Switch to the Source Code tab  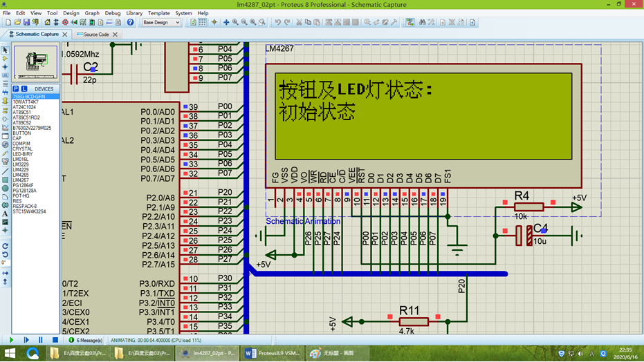pyautogui.click(x=96, y=35)
